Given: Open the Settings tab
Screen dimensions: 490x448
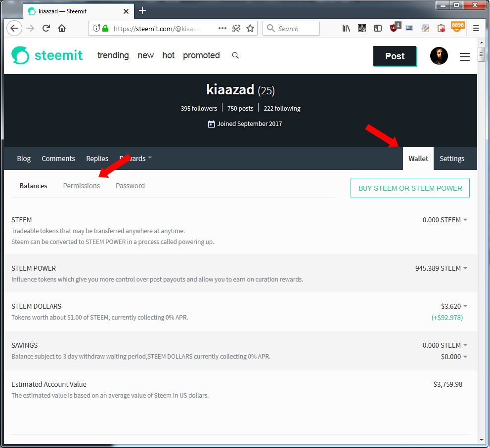Looking at the screenshot, I should click(452, 159).
